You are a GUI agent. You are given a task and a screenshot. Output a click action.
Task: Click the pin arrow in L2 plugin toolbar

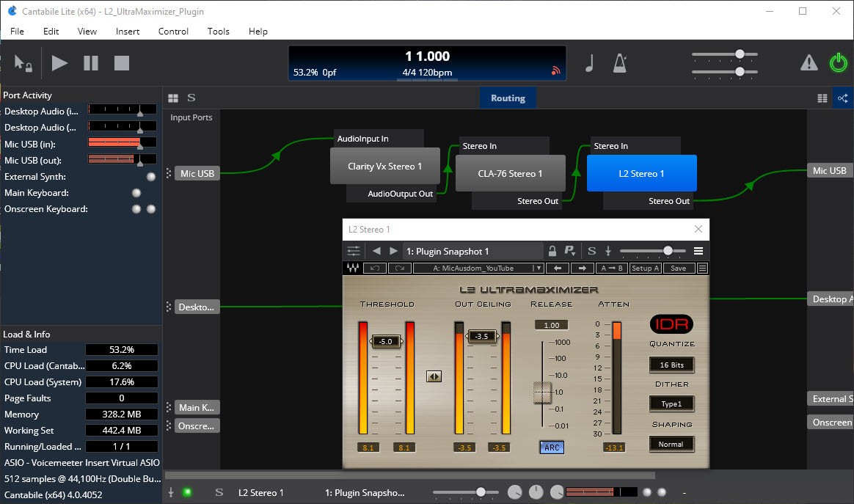click(608, 251)
